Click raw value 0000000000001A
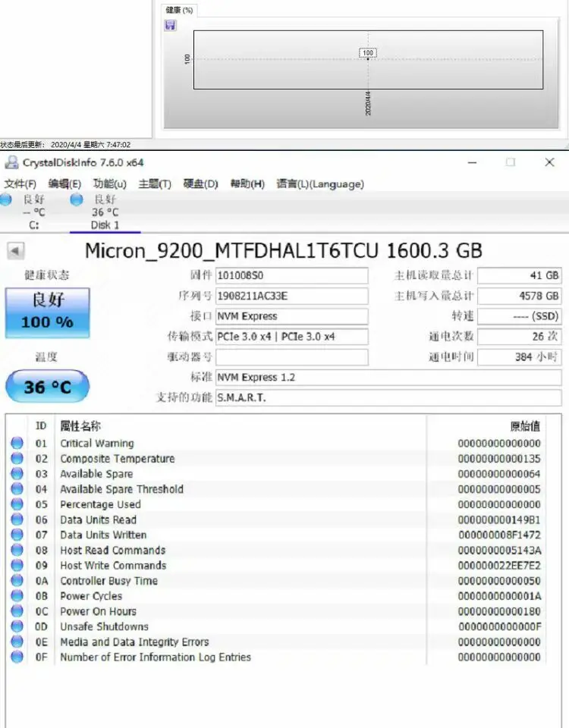The height and width of the screenshot is (728, 569). (499, 596)
